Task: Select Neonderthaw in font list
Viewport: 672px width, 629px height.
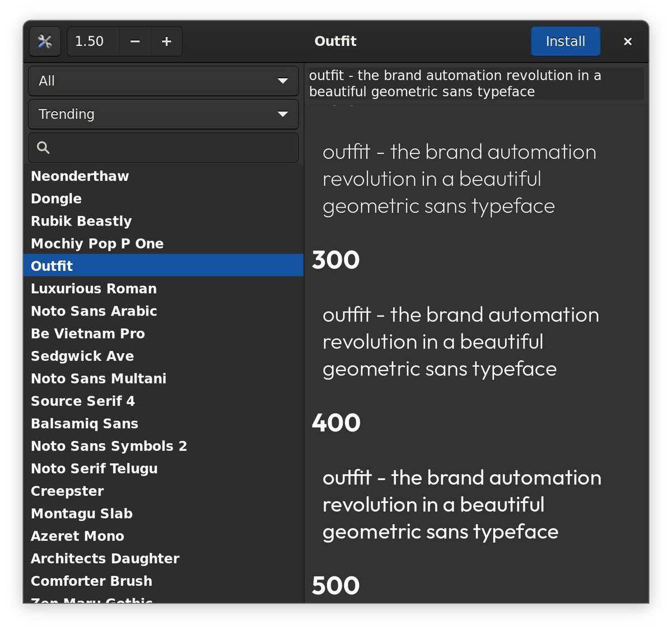Action: 164,176
